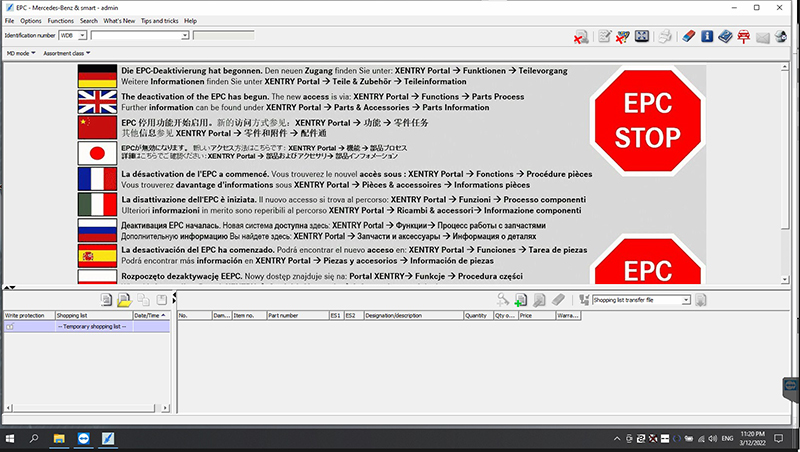
Task: Click the Shopping list column header
Action: pyautogui.click(x=94, y=316)
